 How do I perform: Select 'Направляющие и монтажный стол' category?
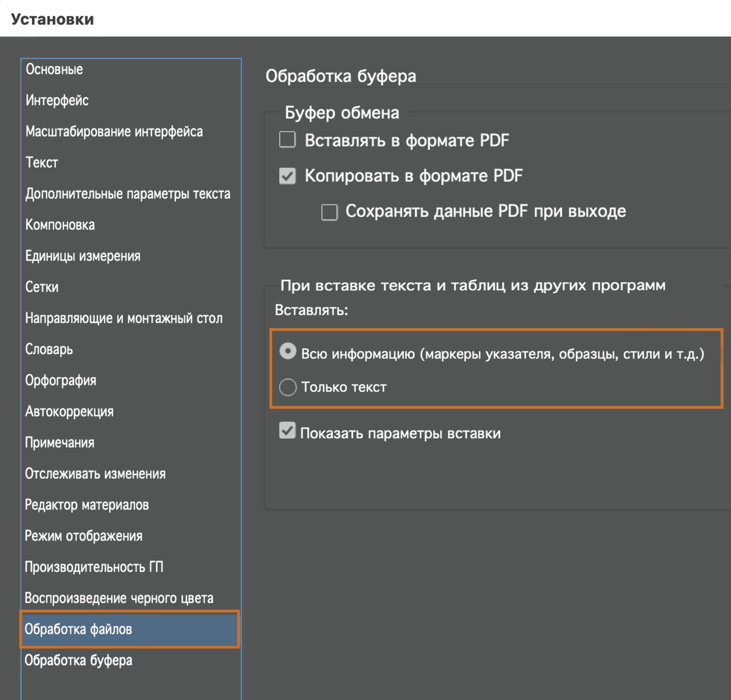point(124,318)
